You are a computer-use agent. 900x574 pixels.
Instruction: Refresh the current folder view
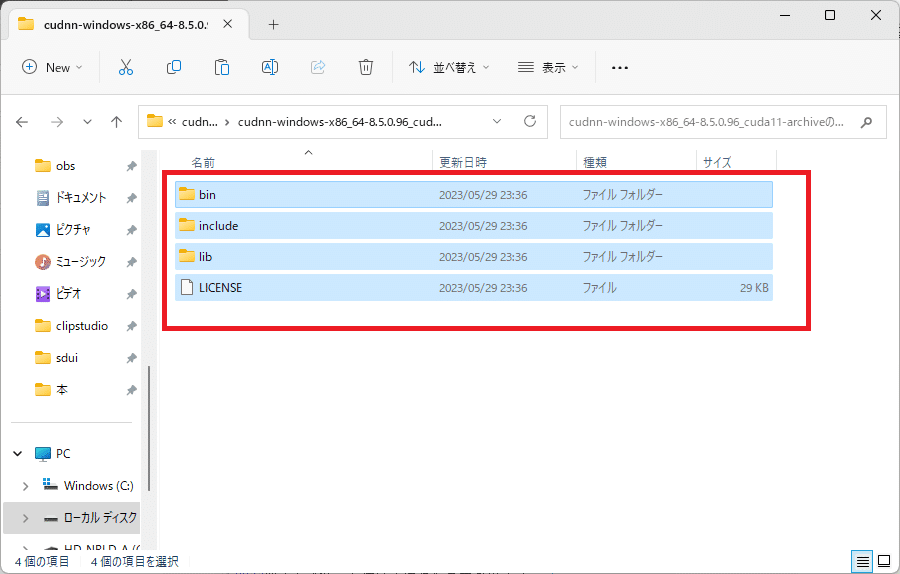530,121
